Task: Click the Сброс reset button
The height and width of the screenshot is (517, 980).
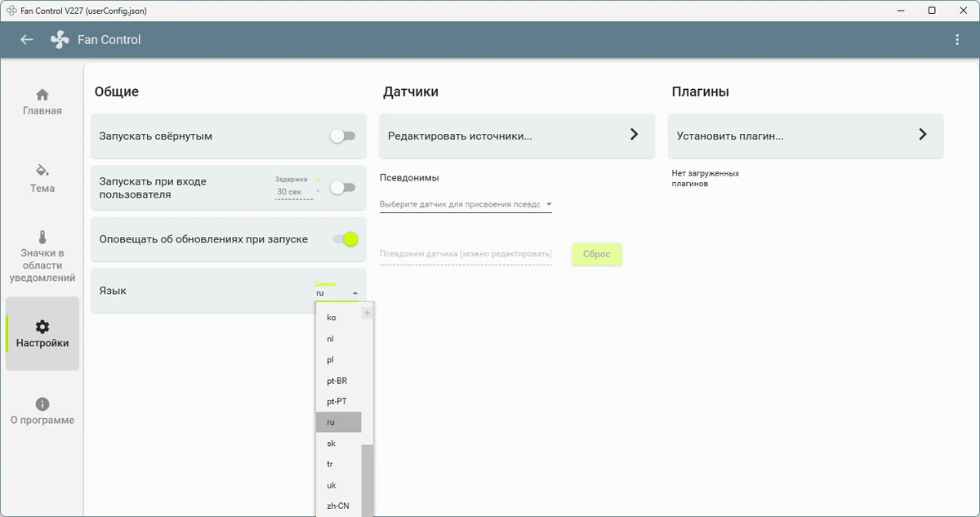Action: [597, 254]
